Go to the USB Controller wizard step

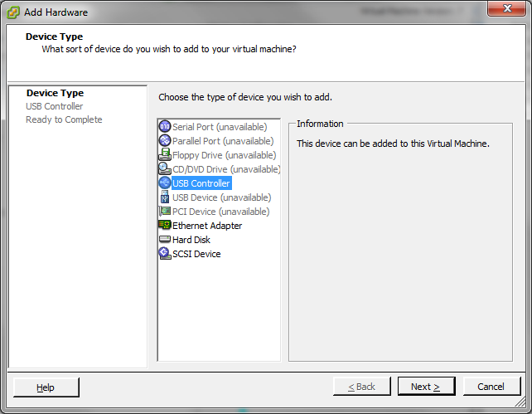tap(55, 106)
